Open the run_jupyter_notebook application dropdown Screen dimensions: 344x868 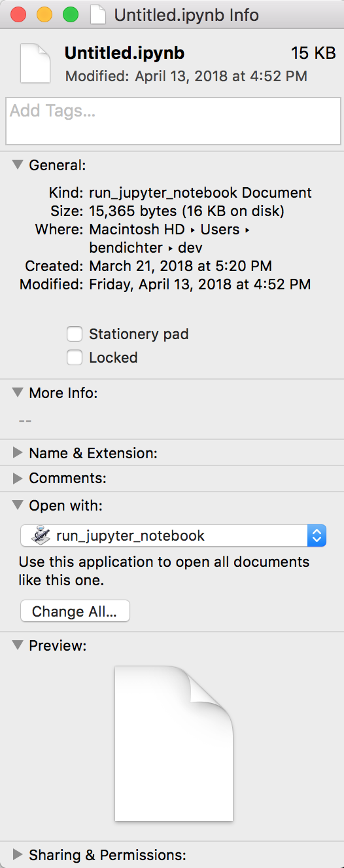click(173, 535)
